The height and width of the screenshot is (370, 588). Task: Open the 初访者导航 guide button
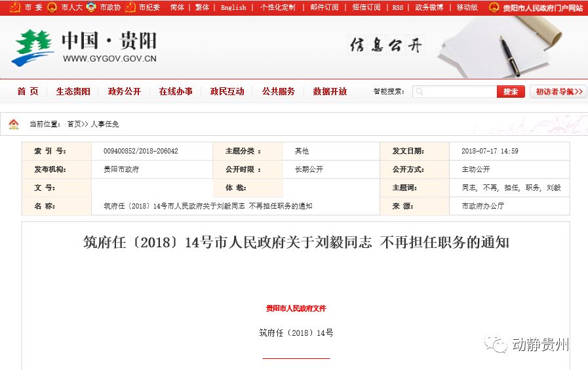(x=558, y=92)
